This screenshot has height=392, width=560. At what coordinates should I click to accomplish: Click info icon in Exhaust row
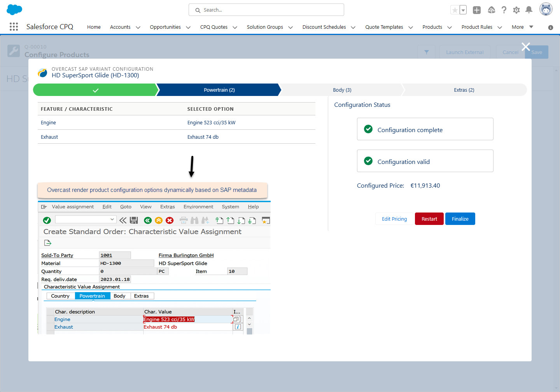click(x=238, y=327)
